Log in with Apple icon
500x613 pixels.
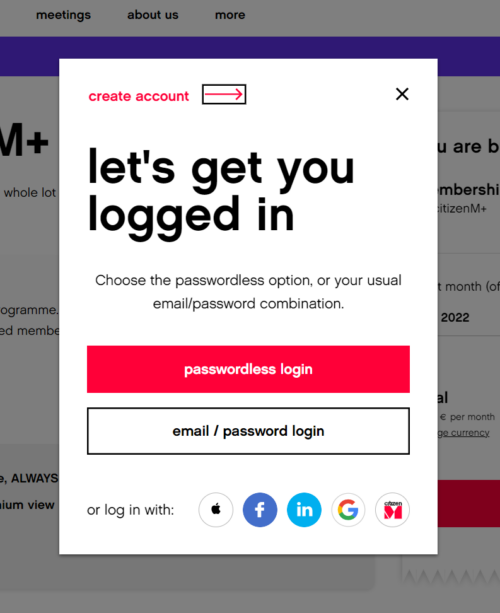216,510
